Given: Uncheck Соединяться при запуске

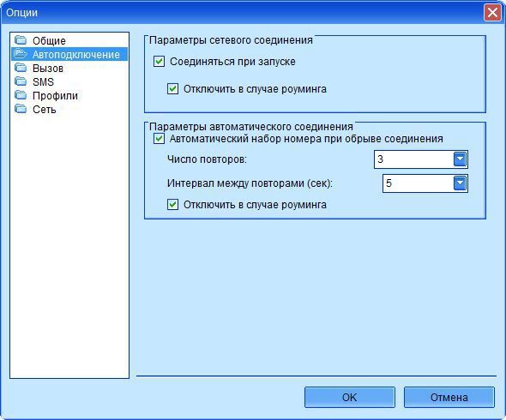Looking at the screenshot, I should [x=159, y=62].
